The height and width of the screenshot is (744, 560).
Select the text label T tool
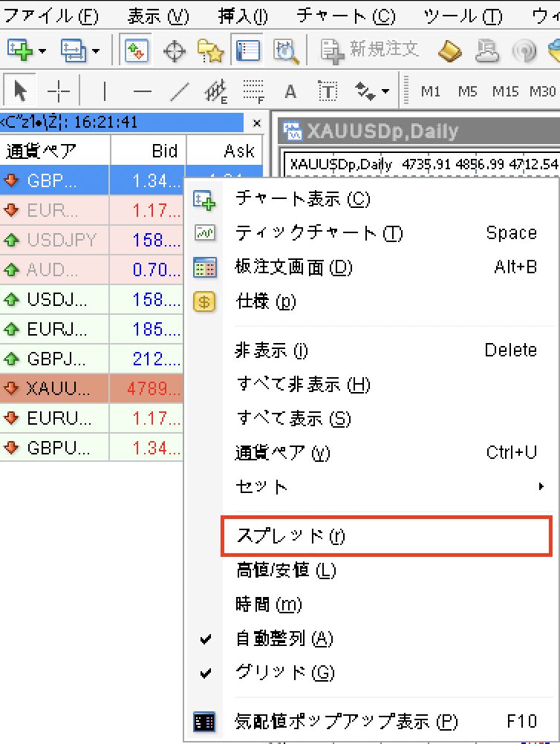pos(328,91)
